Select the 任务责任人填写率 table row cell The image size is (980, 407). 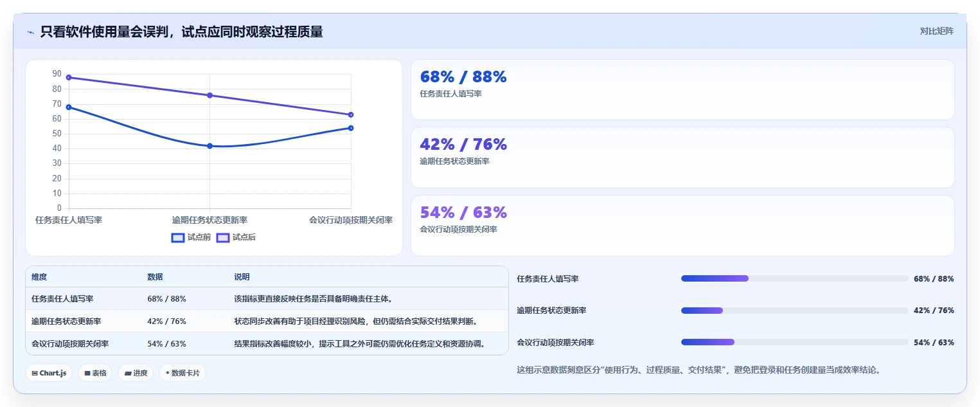[62, 299]
